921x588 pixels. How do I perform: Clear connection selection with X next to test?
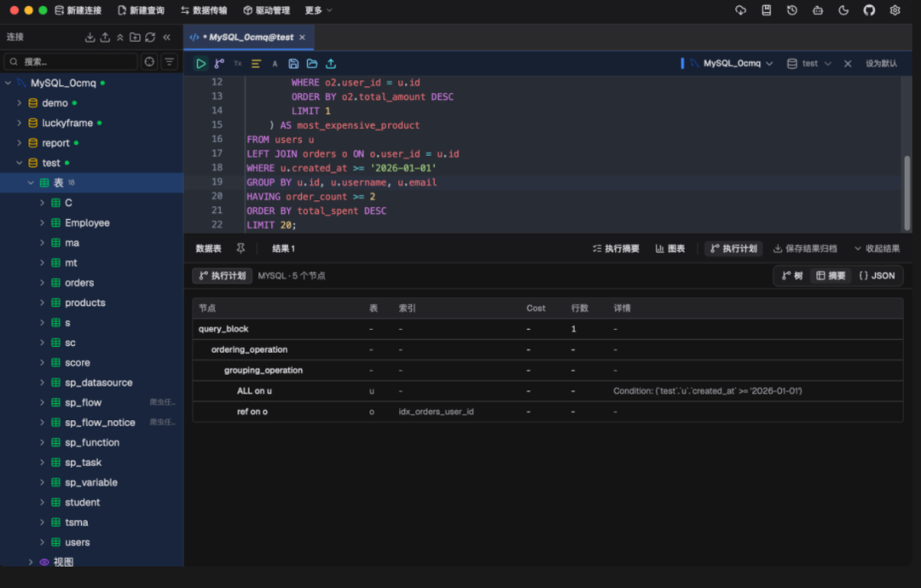coord(848,63)
